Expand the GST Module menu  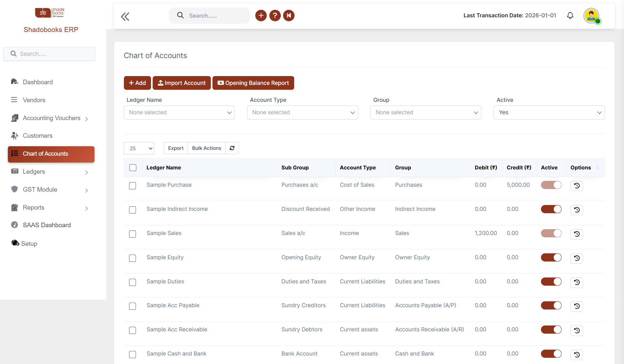pyautogui.click(x=51, y=190)
